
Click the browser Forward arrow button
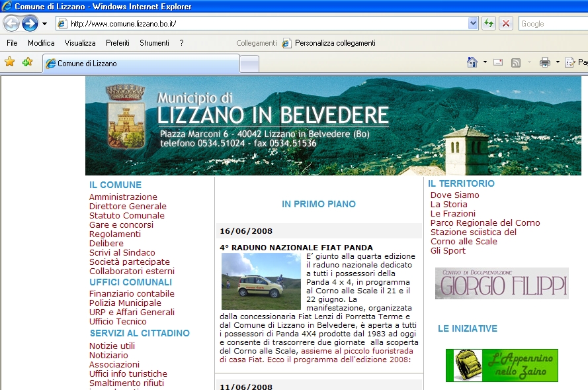(x=30, y=24)
